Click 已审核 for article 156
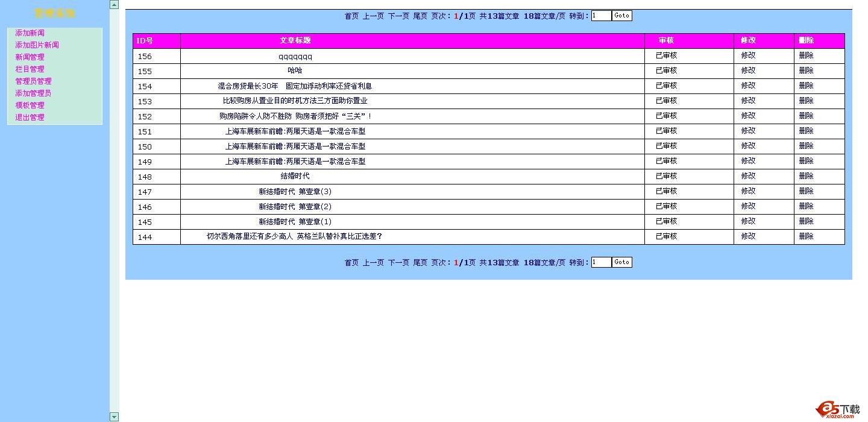This screenshot has width=868, height=422. pos(666,55)
